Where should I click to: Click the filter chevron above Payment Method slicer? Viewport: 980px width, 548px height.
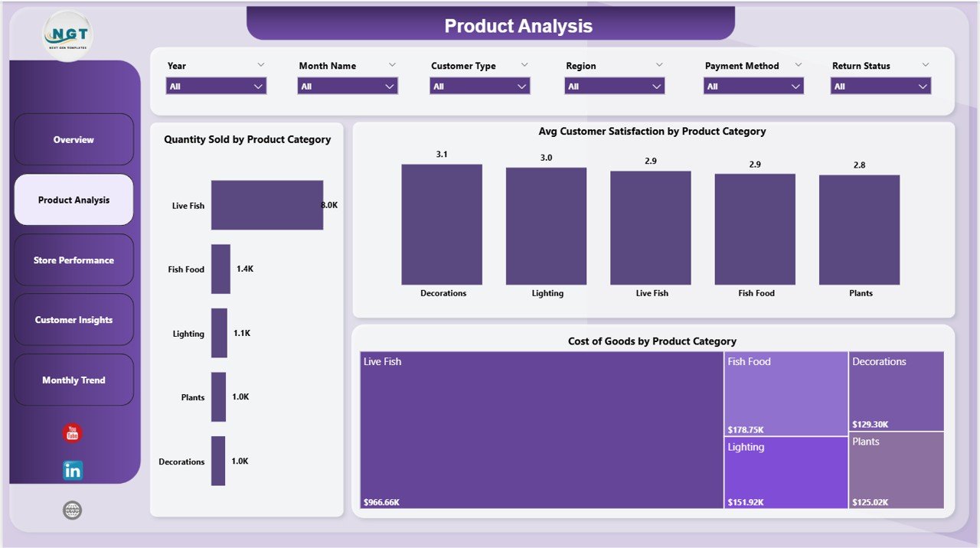click(x=799, y=64)
